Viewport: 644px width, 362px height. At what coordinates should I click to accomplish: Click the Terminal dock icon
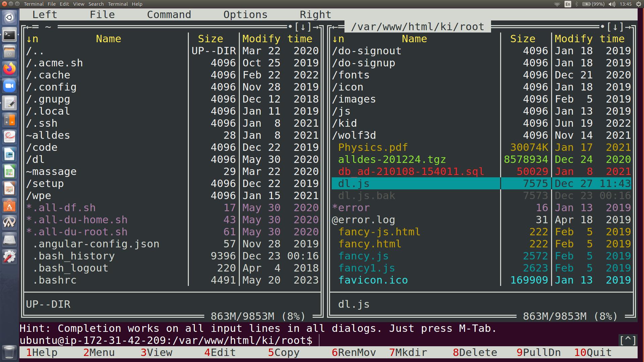coord(9,35)
